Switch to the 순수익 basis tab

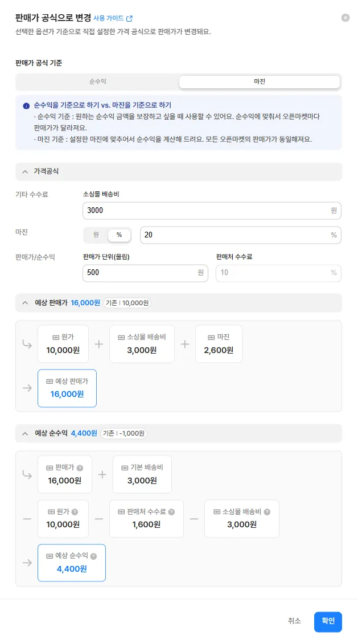click(98, 82)
